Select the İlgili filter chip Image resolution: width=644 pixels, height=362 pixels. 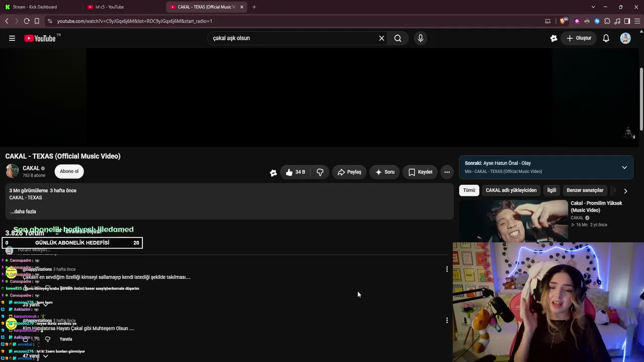tap(551, 191)
